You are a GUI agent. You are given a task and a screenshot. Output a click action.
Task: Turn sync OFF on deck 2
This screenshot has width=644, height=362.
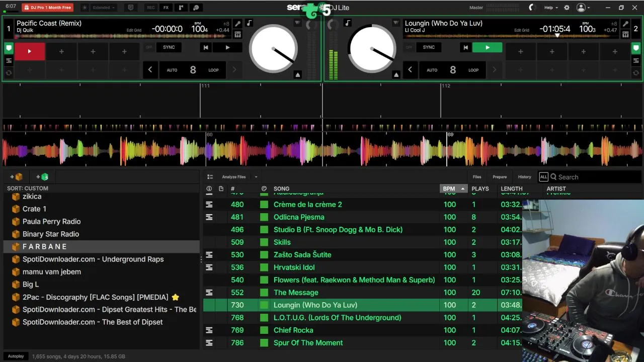409,47
